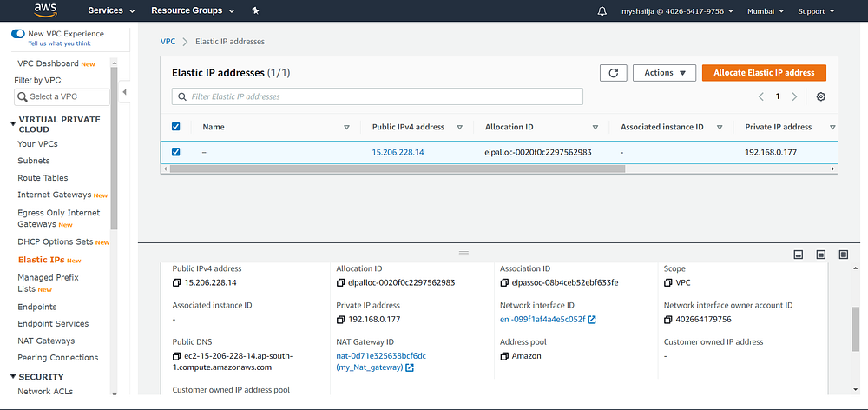This screenshot has height=410, width=868.
Task: Open DHCP Options Sets
Action: click(x=56, y=242)
